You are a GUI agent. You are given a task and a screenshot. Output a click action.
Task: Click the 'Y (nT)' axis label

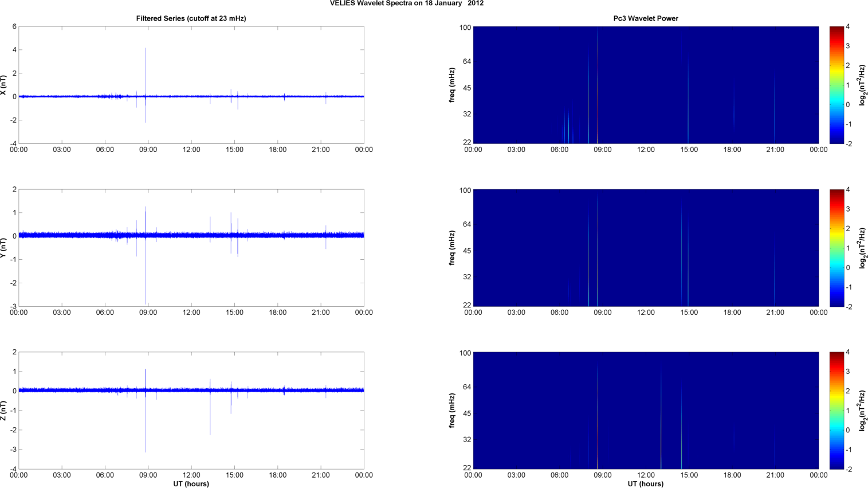(x=3, y=248)
